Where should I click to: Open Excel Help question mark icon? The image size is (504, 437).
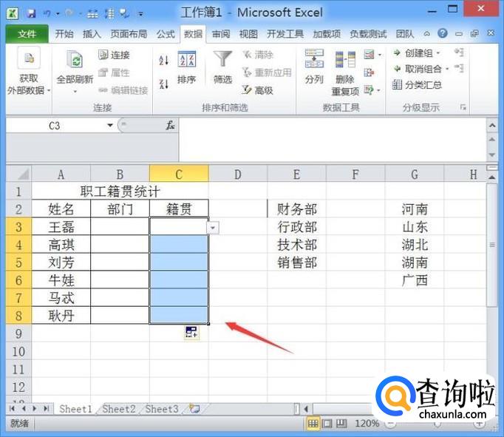point(443,33)
